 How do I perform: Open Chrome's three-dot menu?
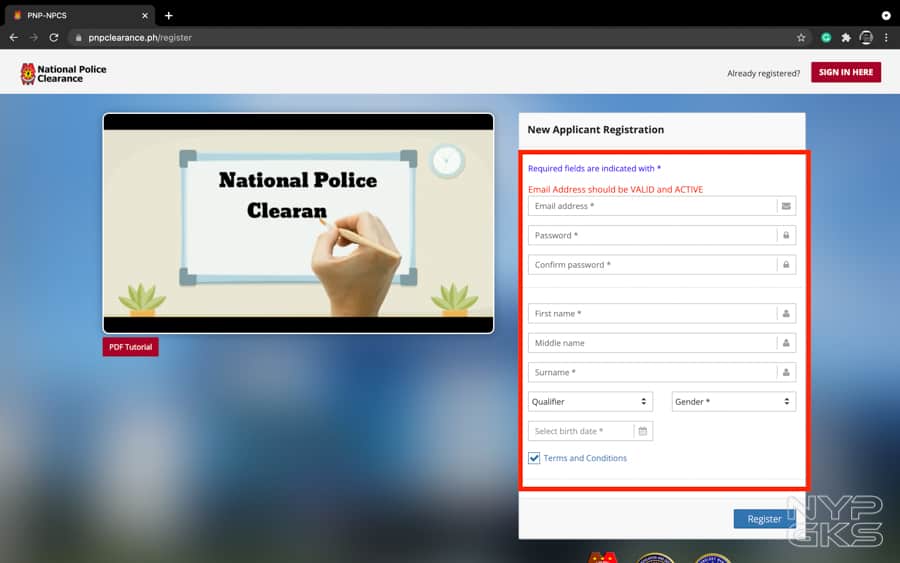pos(886,37)
